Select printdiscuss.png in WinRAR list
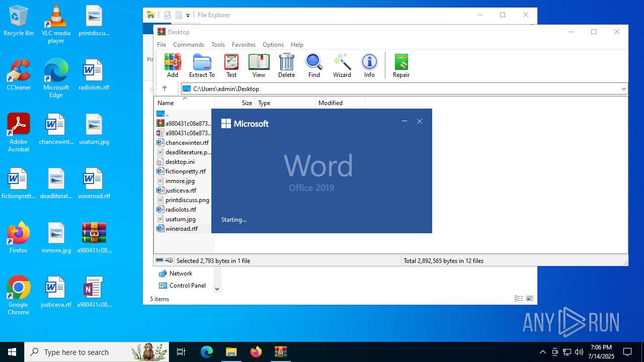644x362 pixels. click(184, 200)
